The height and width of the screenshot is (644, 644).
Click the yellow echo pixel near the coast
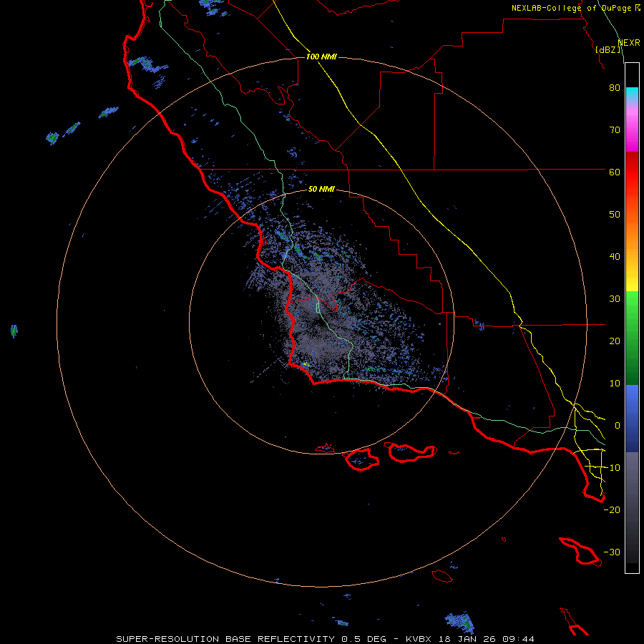pyautogui.click(x=306, y=364)
